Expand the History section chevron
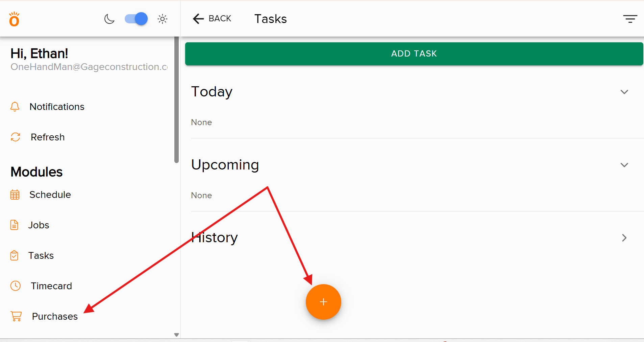The image size is (644, 342). click(x=624, y=238)
